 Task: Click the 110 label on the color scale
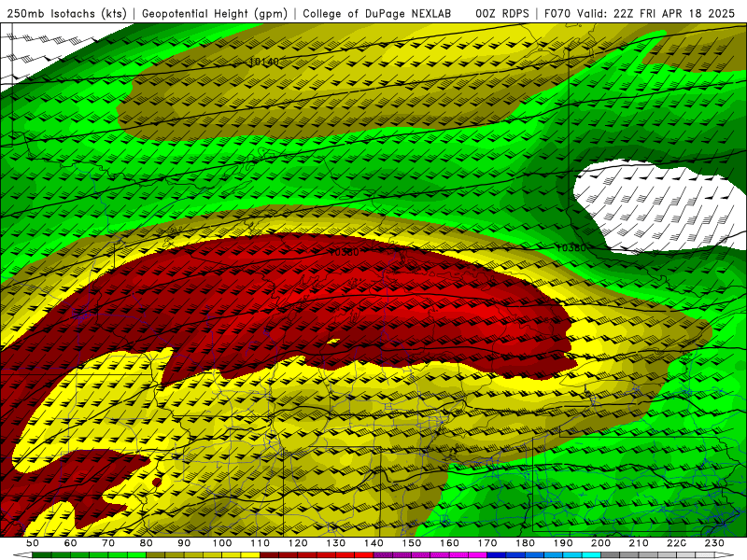[x=260, y=543]
